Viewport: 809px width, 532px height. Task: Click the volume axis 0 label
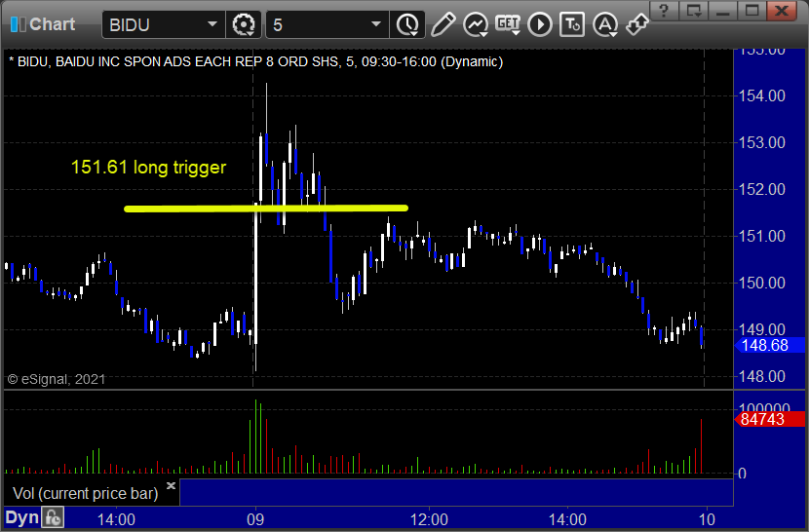tap(742, 474)
